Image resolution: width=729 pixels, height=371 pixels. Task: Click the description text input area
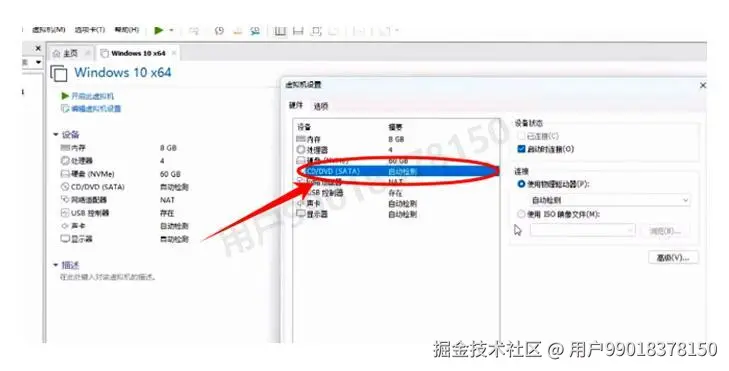[x=108, y=277]
